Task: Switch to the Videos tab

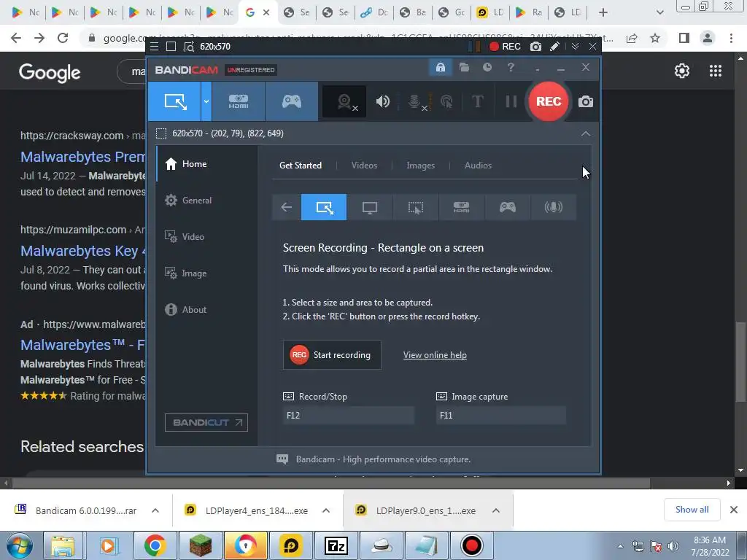Action: [364, 166]
